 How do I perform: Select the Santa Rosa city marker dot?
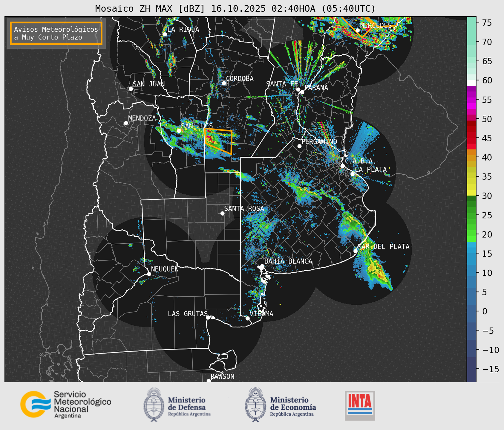[x=222, y=213]
